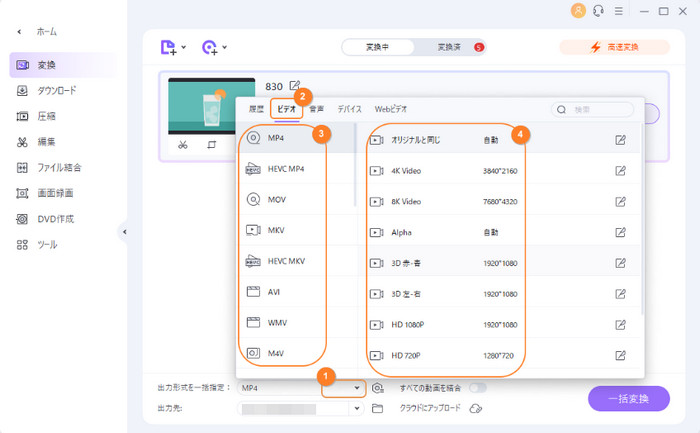Select Alpha preset
Image resolution: width=700 pixels, height=433 pixels.
pos(500,233)
